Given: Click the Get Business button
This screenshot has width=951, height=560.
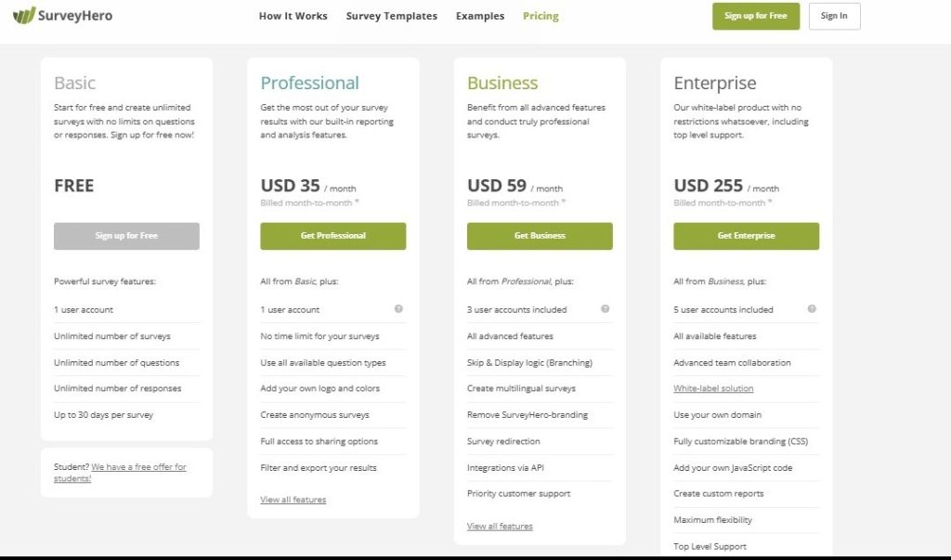Looking at the screenshot, I should point(539,236).
